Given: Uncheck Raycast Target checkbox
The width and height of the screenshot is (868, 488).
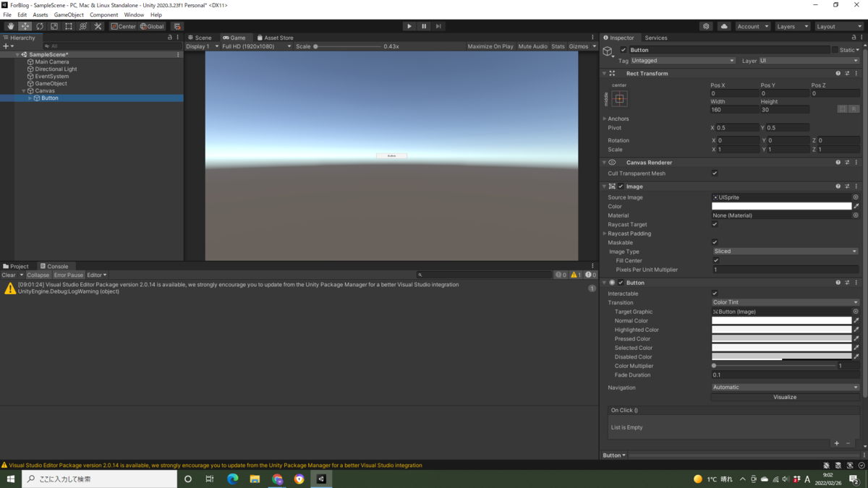Looking at the screenshot, I should point(715,224).
